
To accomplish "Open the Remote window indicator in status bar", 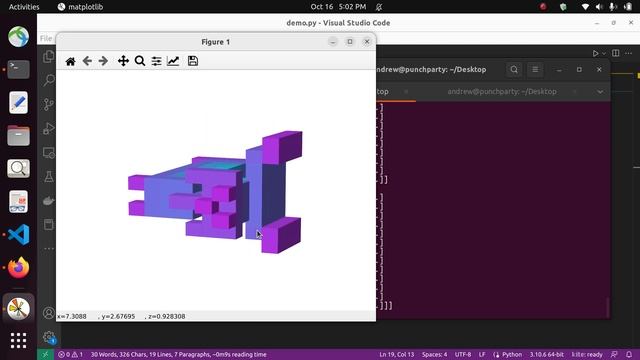I will [x=45, y=354].
